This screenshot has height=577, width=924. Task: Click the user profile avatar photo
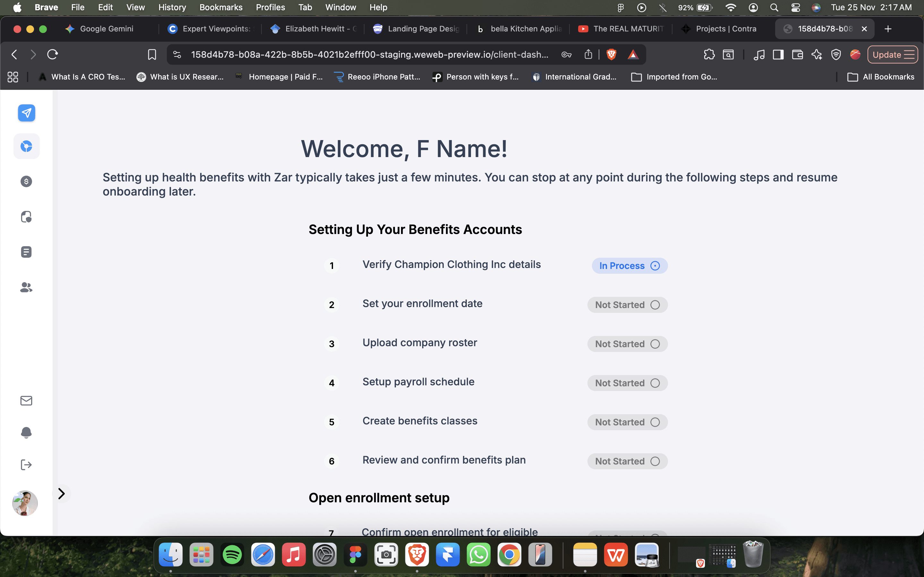(25, 503)
